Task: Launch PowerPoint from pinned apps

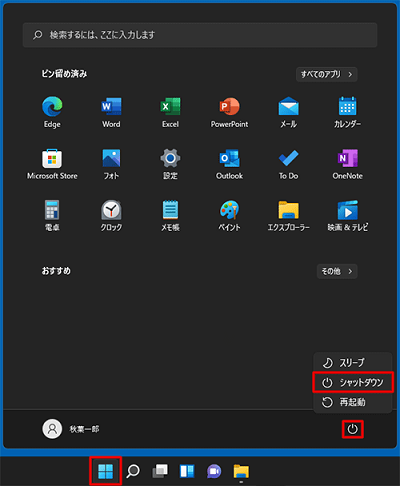Action: coord(229,112)
